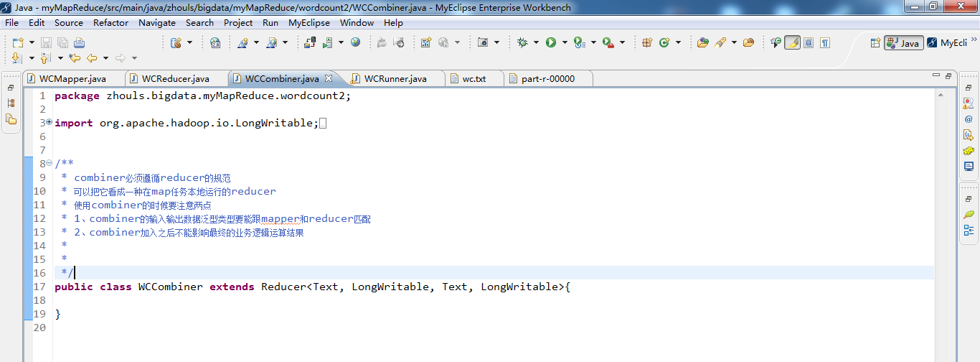Click the MyEclipse 2.0 globe toolbar icon

click(x=215, y=43)
